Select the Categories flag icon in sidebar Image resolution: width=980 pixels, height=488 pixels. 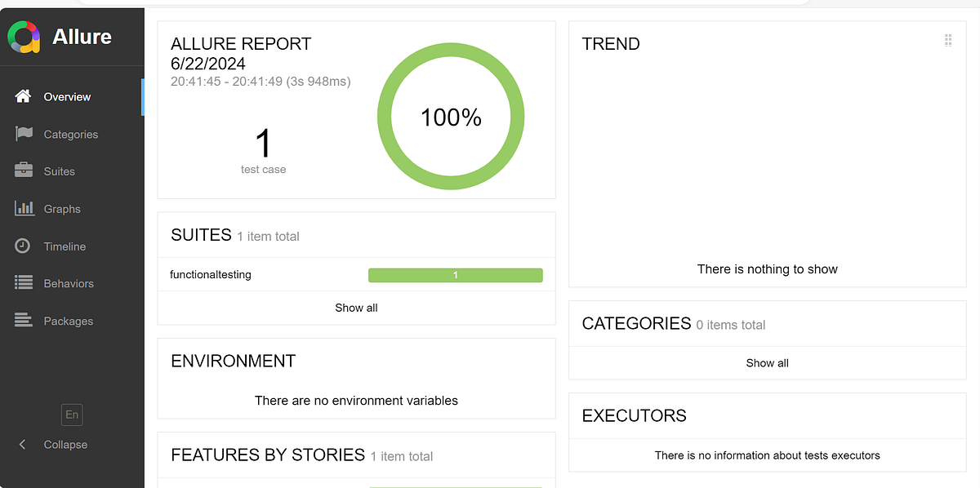(25, 133)
